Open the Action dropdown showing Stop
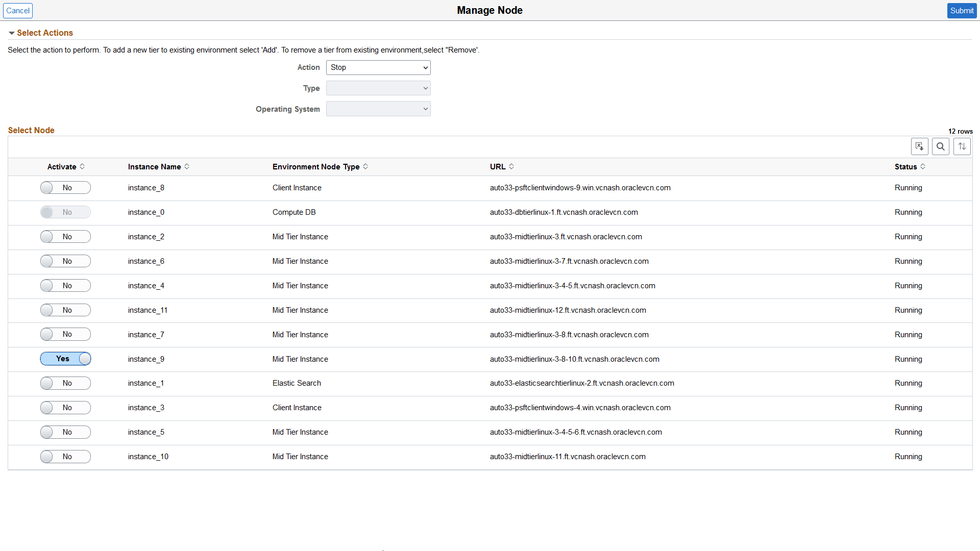Image resolution: width=980 pixels, height=551 pixels. (378, 67)
